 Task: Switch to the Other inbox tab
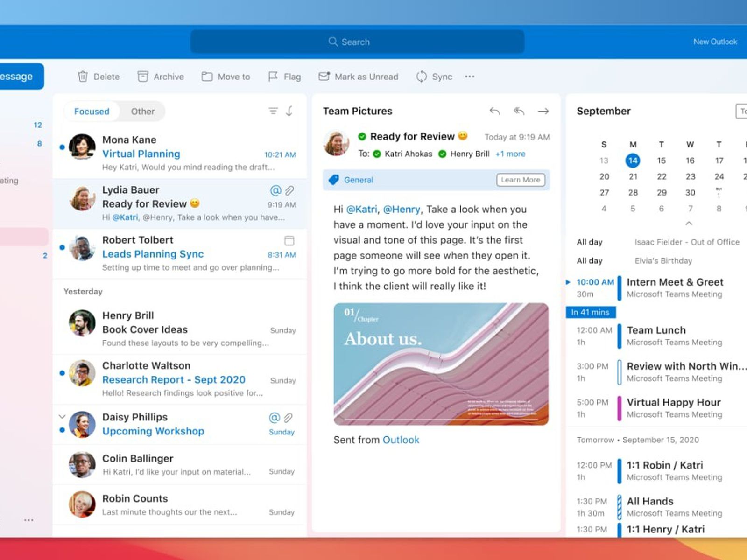(142, 112)
